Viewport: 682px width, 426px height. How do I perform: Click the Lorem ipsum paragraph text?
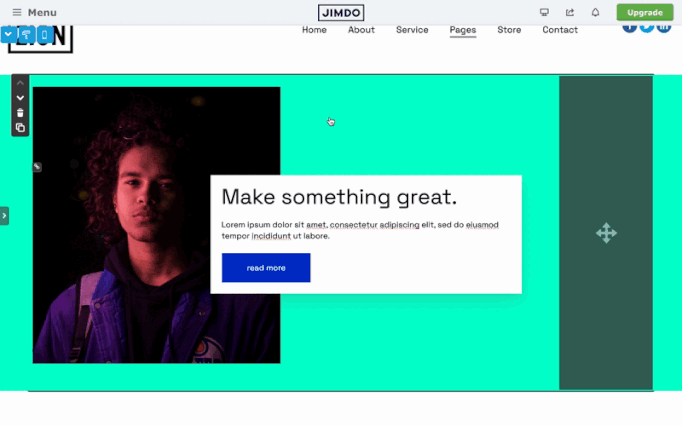[x=360, y=230]
